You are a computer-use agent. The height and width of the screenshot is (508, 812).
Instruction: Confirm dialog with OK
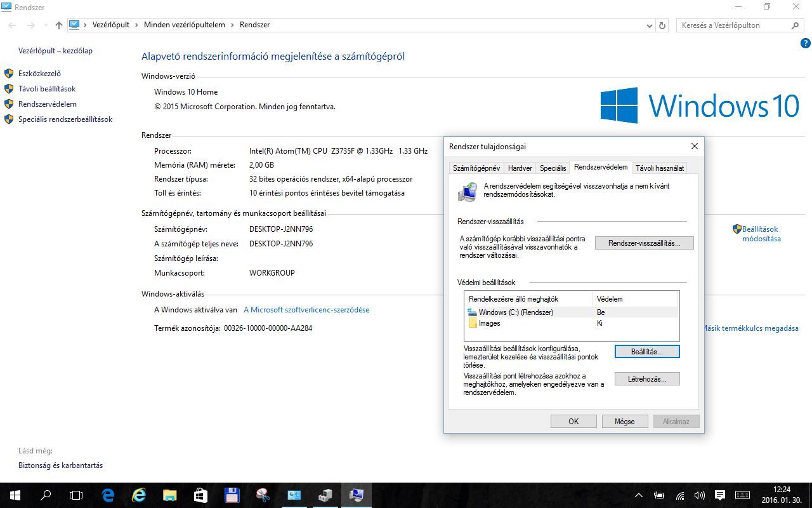tap(573, 421)
